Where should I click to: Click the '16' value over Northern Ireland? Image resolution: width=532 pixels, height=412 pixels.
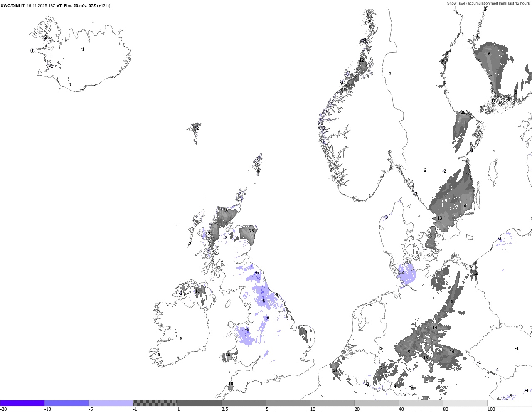pos(197,291)
